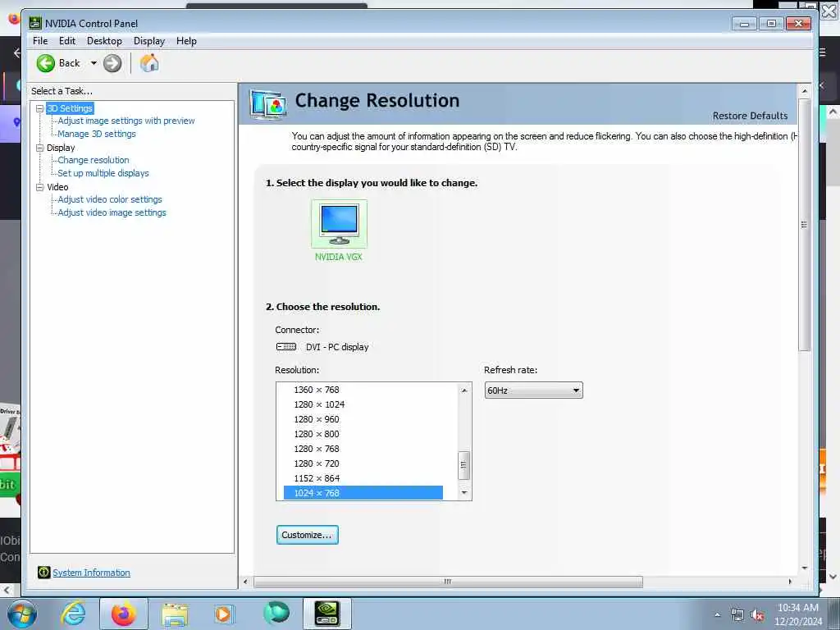Click the muted volume tray icon
This screenshot has height=630, width=840.
point(757,615)
